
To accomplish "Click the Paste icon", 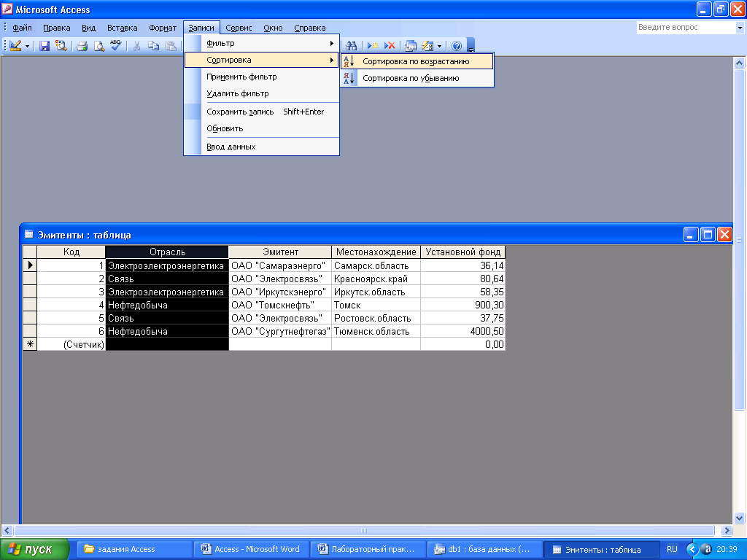I will coord(170,46).
